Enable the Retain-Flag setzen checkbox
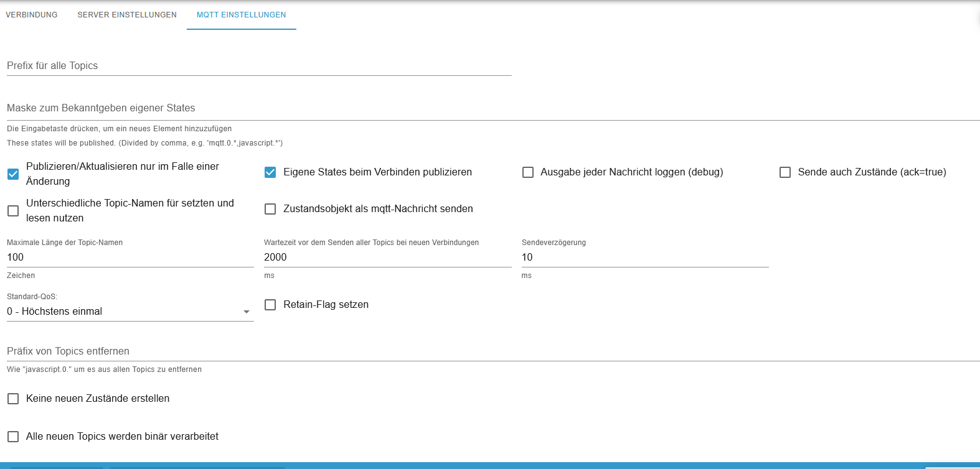Image resolution: width=980 pixels, height=469 pixels. click(270, 305)
